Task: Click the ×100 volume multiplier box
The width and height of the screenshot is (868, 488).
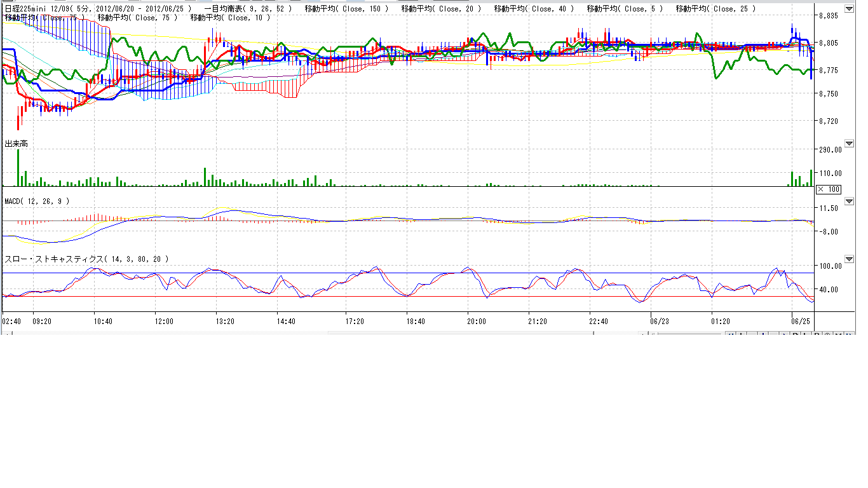Action: point(829,189)
